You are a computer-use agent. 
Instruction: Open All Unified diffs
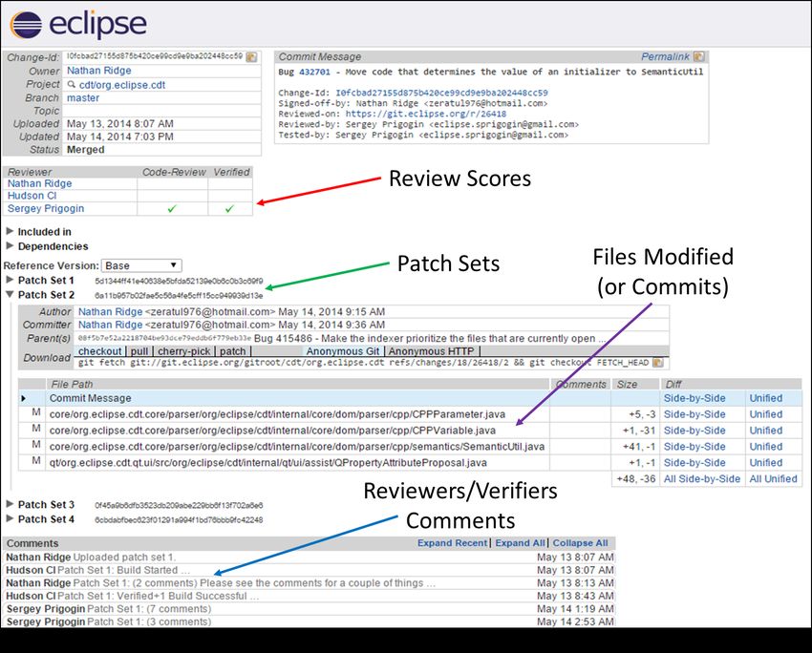click(773, 478)
